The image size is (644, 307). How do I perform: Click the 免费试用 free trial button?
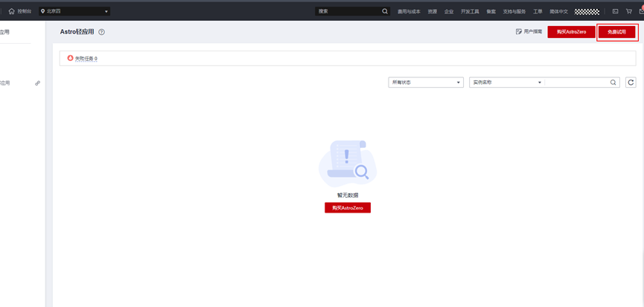point(617,32)
